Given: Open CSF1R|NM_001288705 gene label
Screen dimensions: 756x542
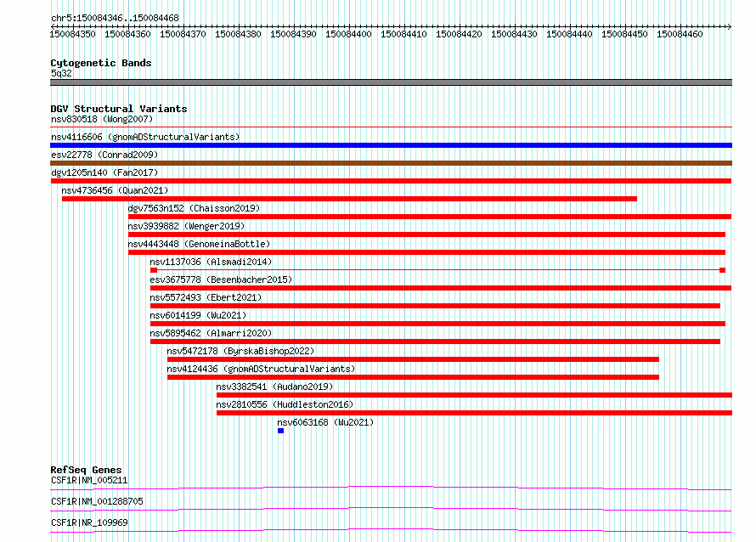Looking at the screenshot, I should coord(97,501).
